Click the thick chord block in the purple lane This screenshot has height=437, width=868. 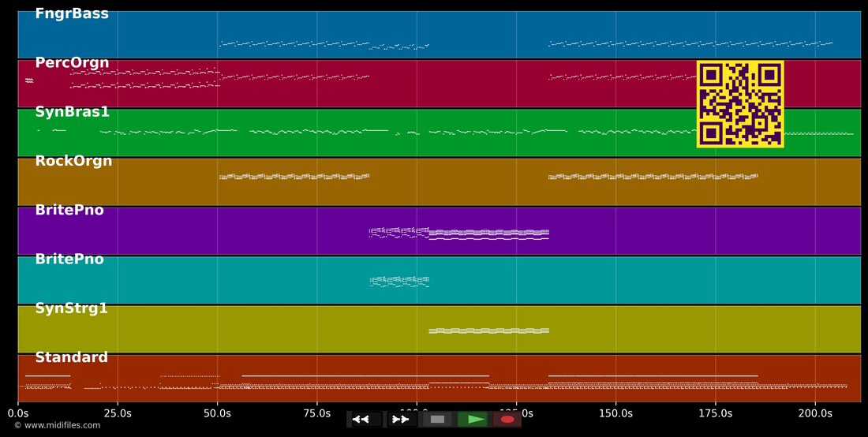pos(488,234)
